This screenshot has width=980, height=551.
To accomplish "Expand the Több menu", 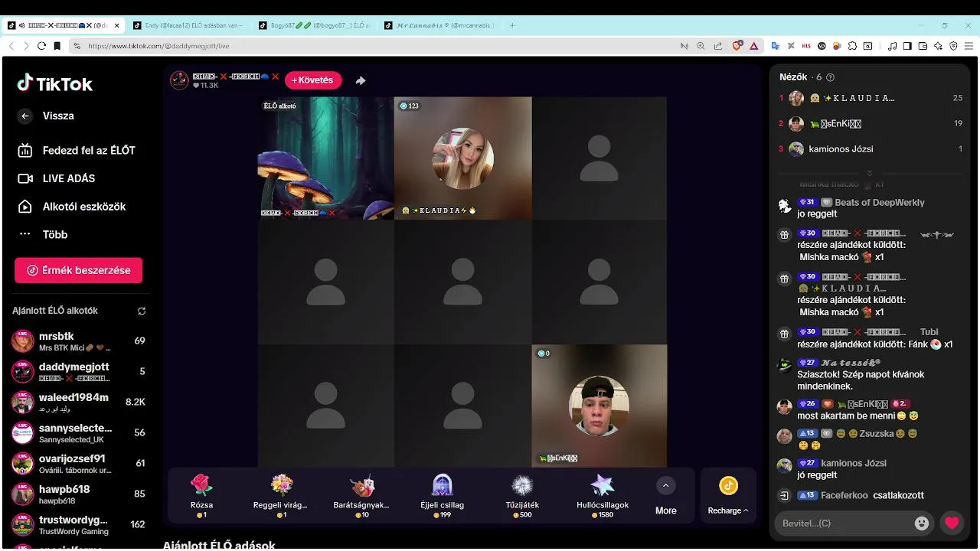I will point(43,235).
